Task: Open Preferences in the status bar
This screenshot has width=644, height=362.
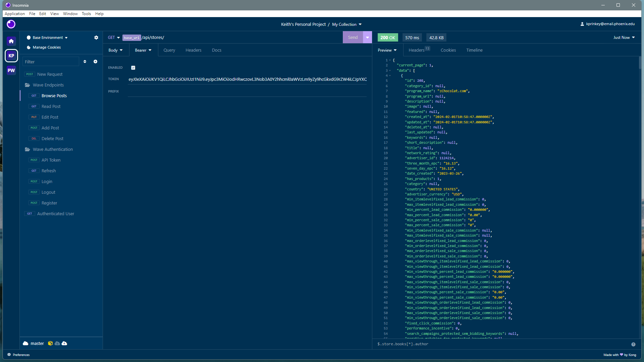Action: pyautogui.click(x=19, y=355)
